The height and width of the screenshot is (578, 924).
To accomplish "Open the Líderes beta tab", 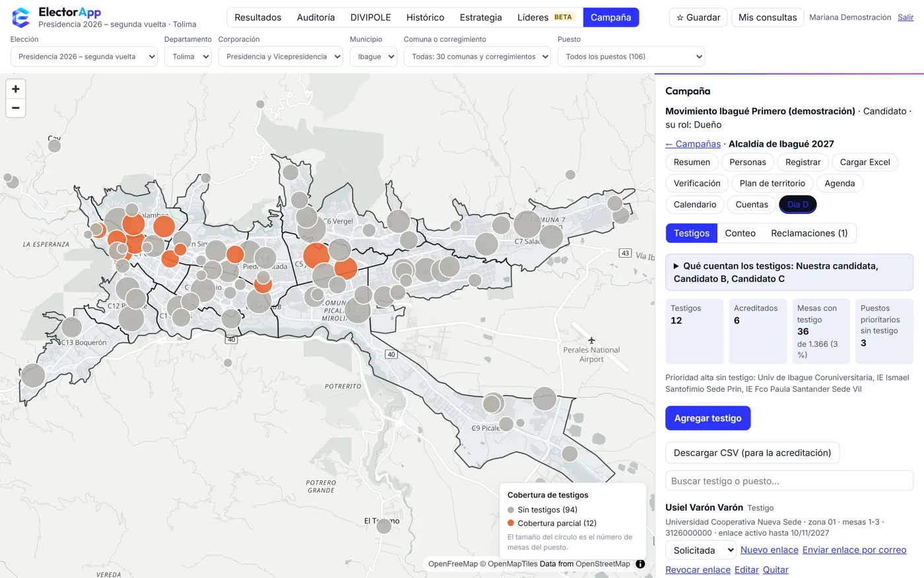I will point(546,17).
